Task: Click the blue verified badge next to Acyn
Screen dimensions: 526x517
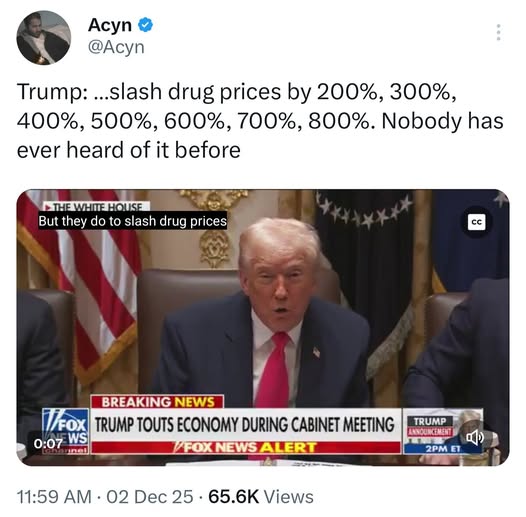Action: pos(145,25)
